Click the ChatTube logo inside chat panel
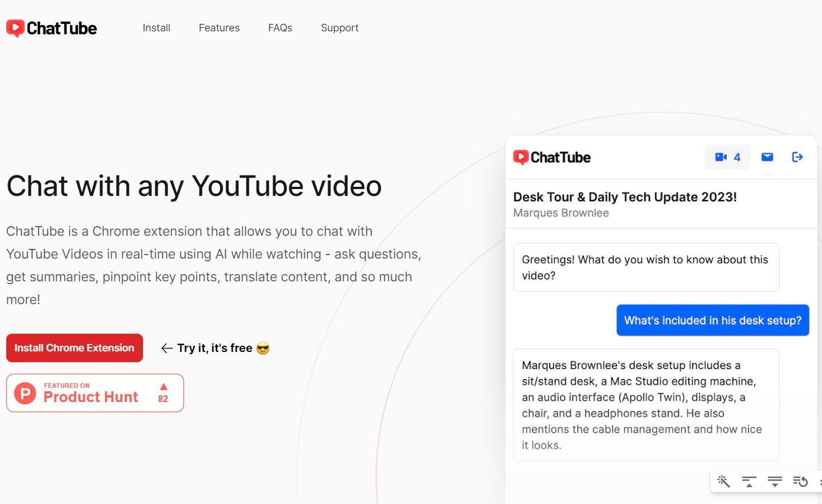Screen dimensions: 822x504 coord(552,157)
